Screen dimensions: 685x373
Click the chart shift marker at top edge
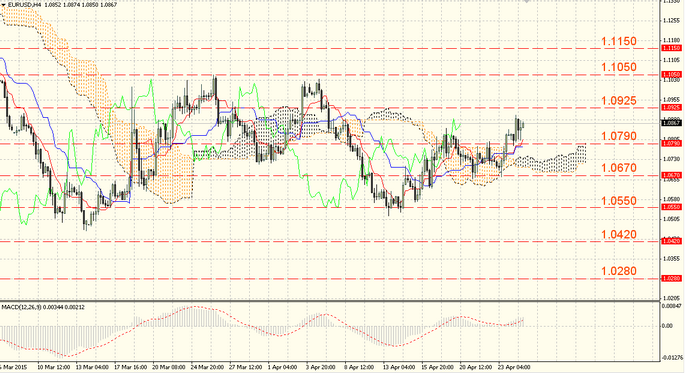pyautogui.click(x=527, y=1)
